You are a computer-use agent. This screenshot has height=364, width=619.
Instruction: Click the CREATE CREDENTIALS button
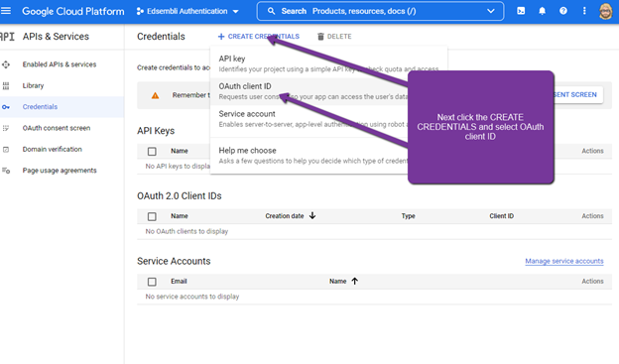point(259,37)
